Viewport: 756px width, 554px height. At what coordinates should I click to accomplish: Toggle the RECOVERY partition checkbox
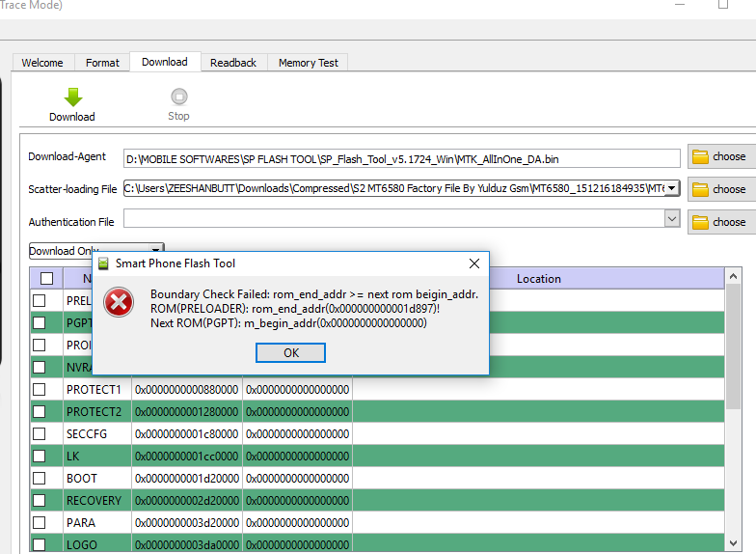pos(40,500)
